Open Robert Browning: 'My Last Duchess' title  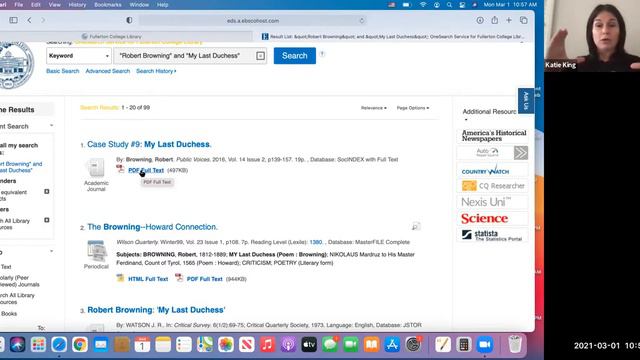coord(156,310)
